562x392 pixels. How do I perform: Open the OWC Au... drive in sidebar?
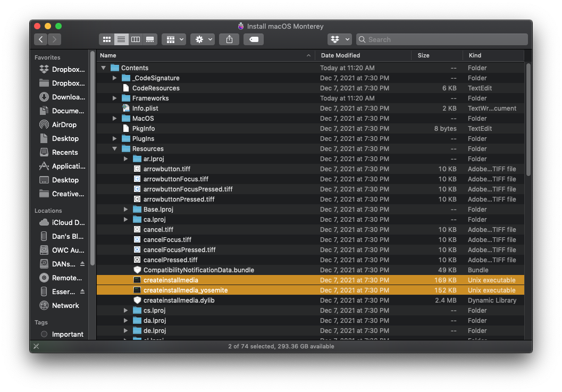[x=62, y=250]
